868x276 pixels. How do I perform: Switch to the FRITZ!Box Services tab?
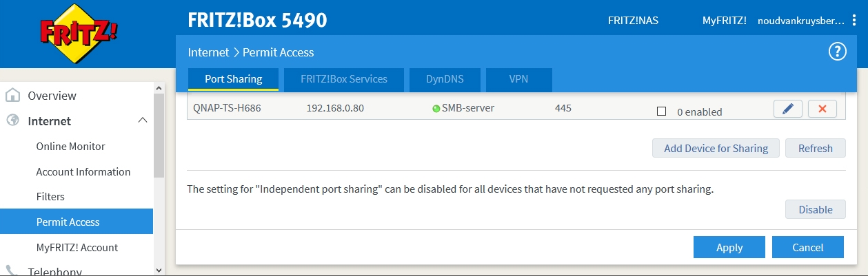(x=343, y=79)
